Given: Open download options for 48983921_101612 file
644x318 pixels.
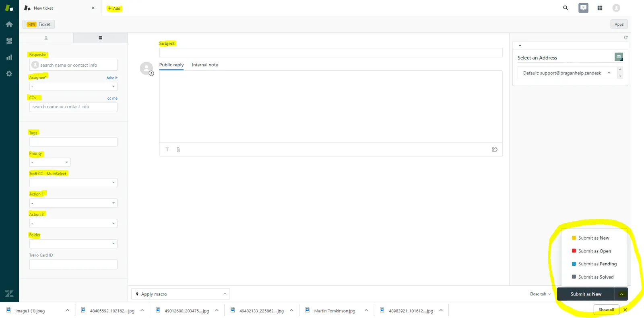Looking at the screenshot, I should pyautogui.click(x=441, y=310).
